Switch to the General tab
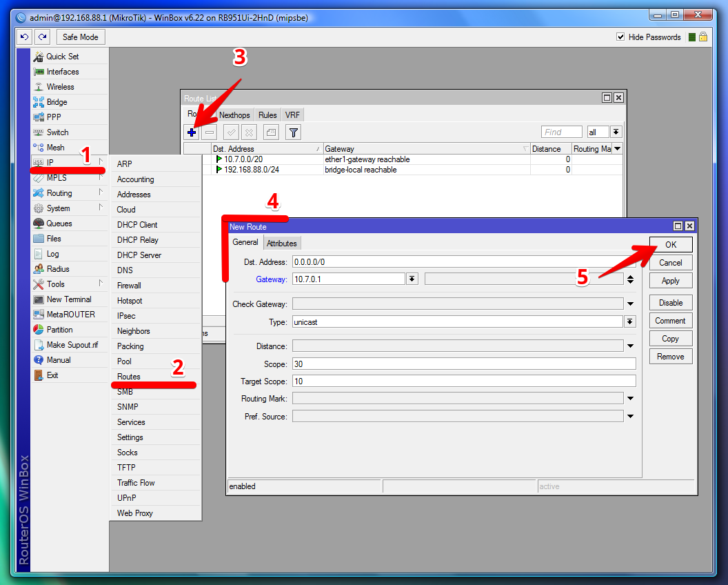The width and height of the screenshot is (728, 585). point(245,242)
